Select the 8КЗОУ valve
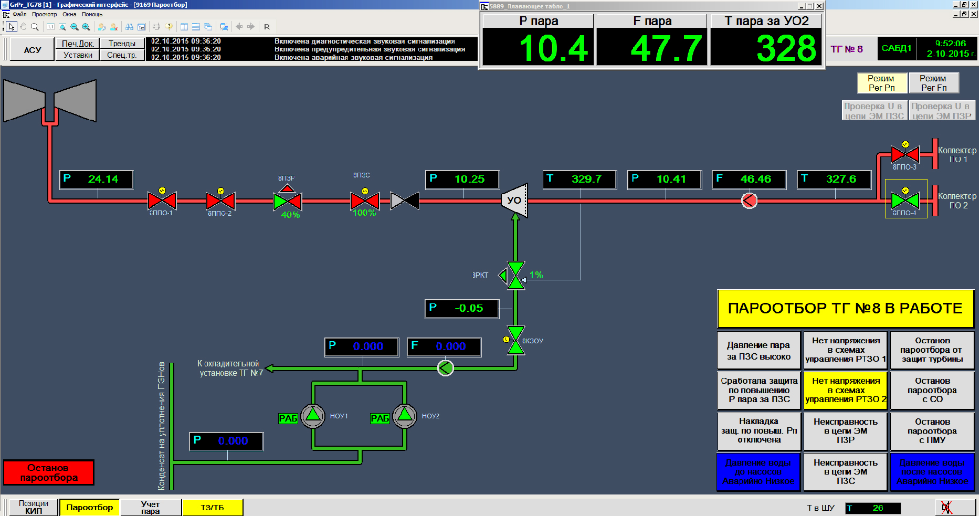Screen dimensions: 980x516 [x=515, y=340]
